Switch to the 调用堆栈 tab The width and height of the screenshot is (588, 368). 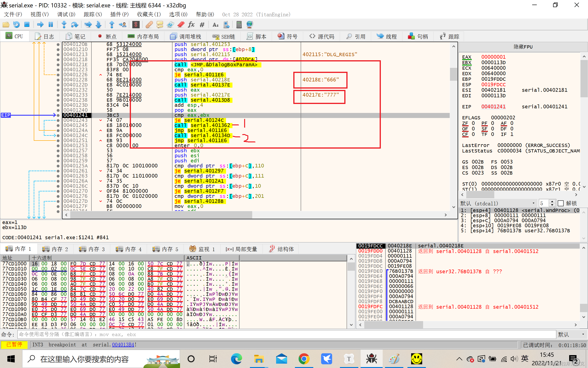tap(186, 37)
